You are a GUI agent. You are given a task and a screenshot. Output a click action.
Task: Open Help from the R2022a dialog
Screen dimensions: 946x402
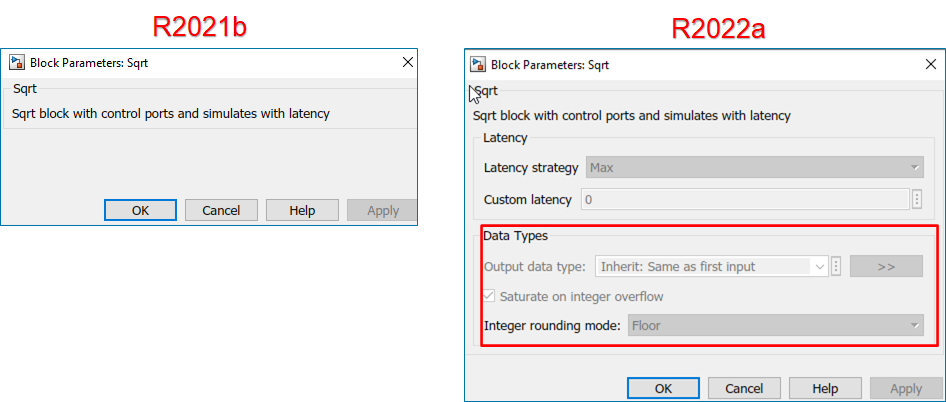click(825, 388)
